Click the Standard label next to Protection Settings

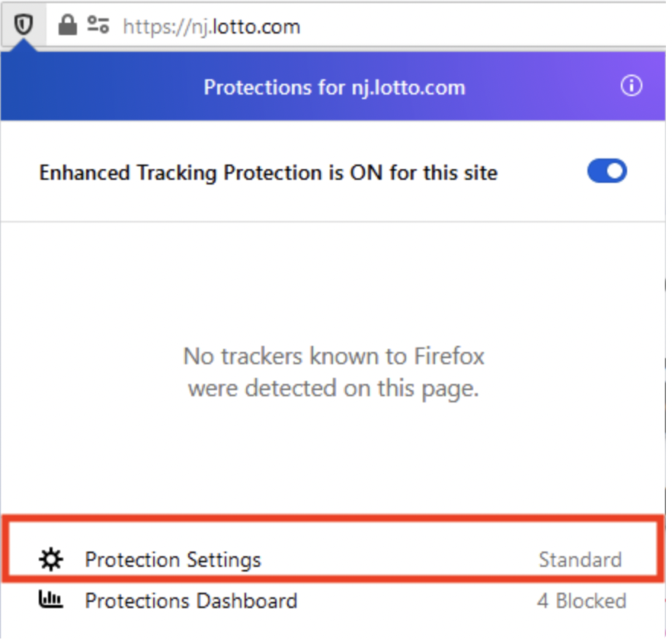(581, 559)
